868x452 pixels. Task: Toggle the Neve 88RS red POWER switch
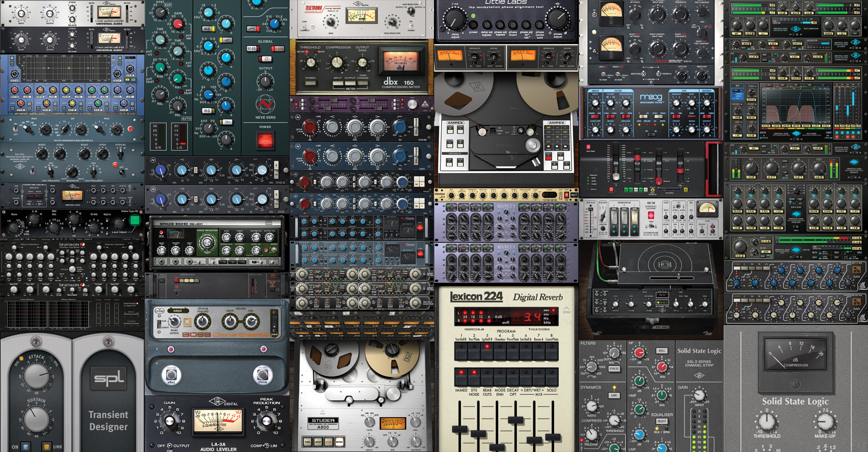point(265,141)
